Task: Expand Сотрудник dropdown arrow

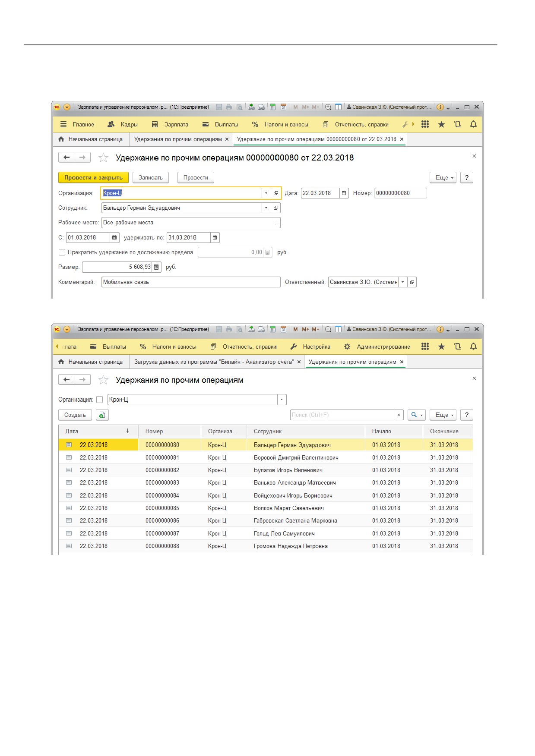Action: pos(266,208)
